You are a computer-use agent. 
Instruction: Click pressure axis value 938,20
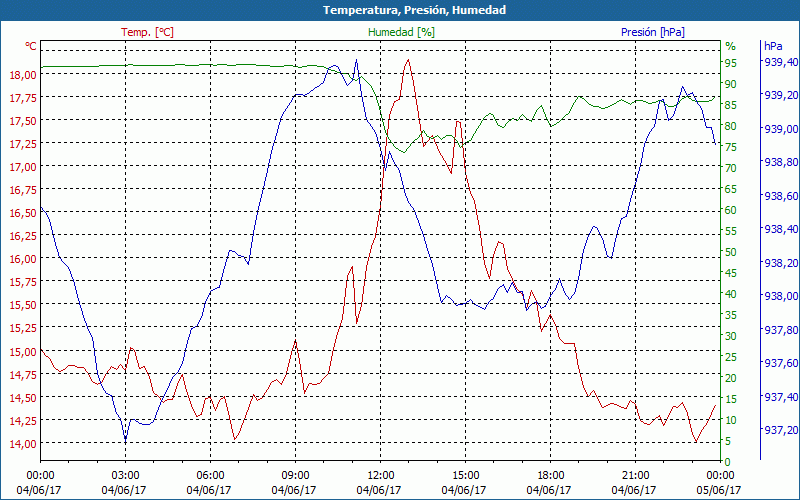tap(780, 262)
